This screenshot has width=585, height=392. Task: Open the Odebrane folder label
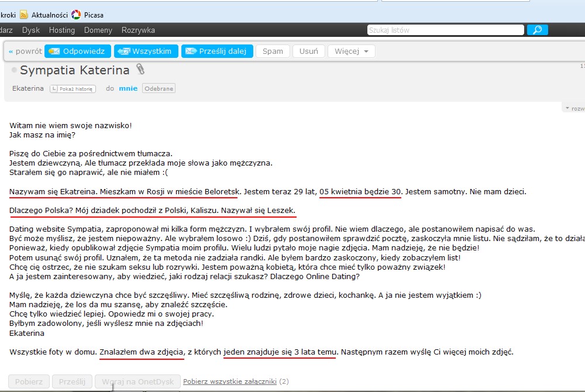tap(159, 88)
